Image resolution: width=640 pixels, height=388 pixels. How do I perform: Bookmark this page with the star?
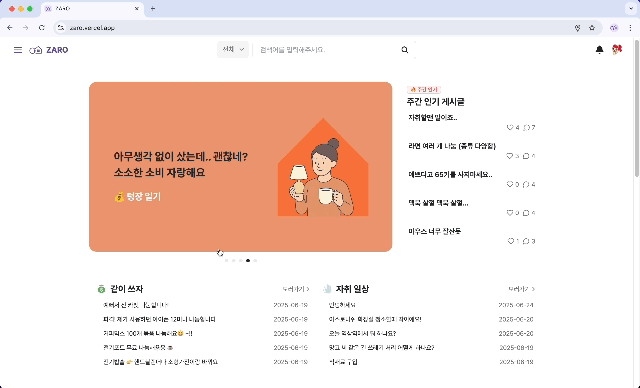592,28
